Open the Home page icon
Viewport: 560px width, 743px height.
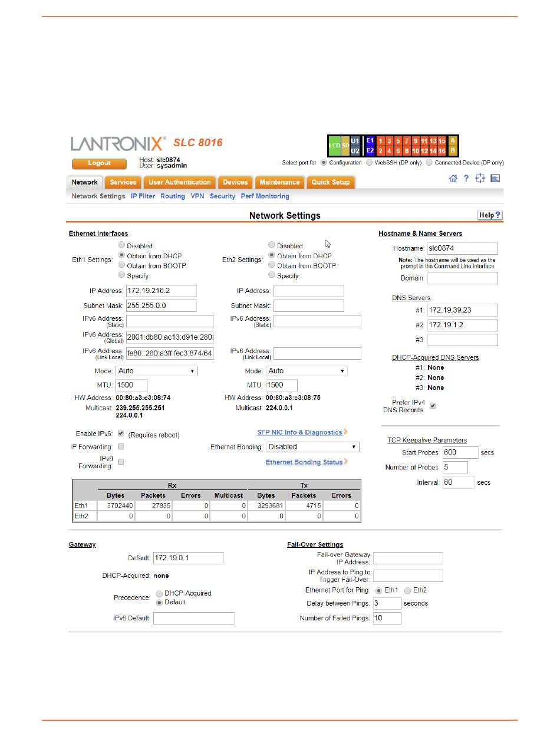[453, 178]
